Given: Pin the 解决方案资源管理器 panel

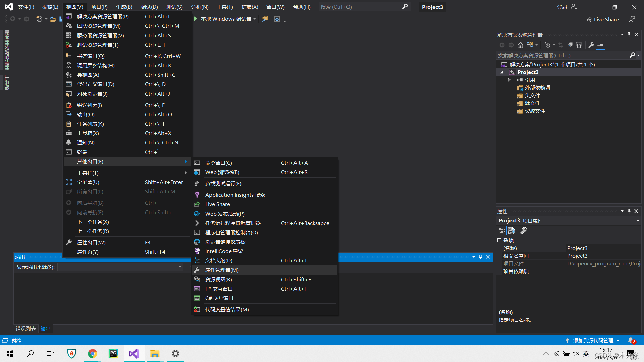Looking at the screenshot, I should (x=629, y=35).
